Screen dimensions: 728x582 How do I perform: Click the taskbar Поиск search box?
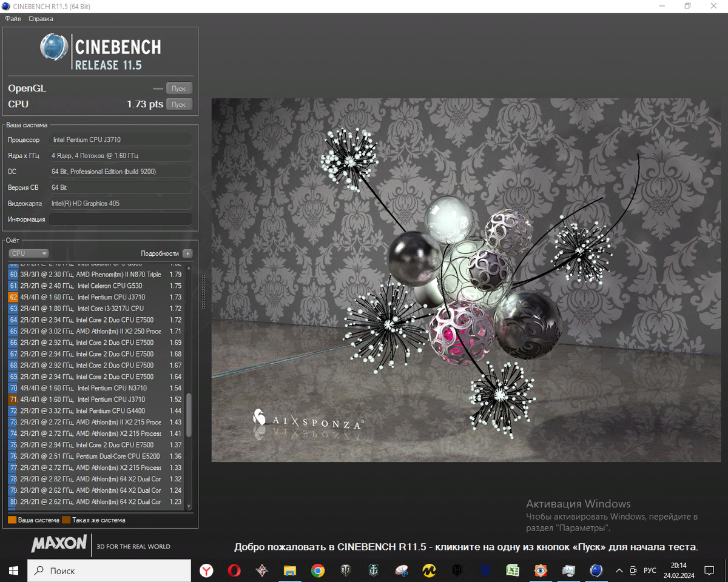pyautogui.click(x=110, y=570)
